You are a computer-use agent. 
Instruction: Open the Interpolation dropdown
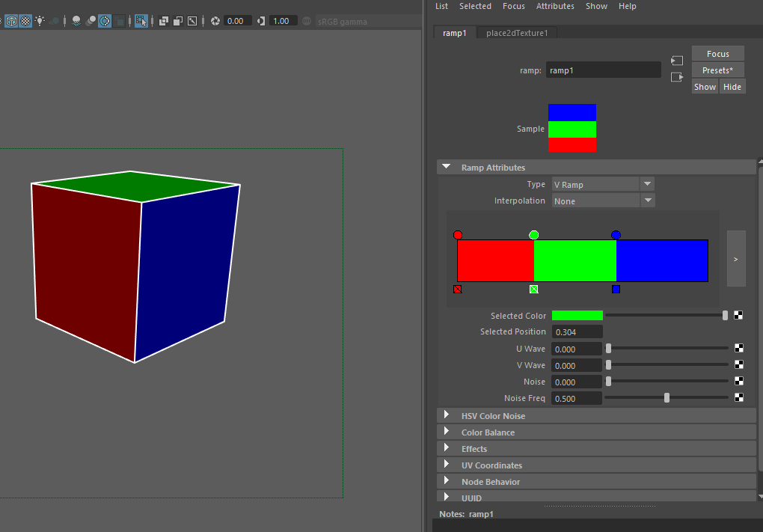(x=603, y=201)
